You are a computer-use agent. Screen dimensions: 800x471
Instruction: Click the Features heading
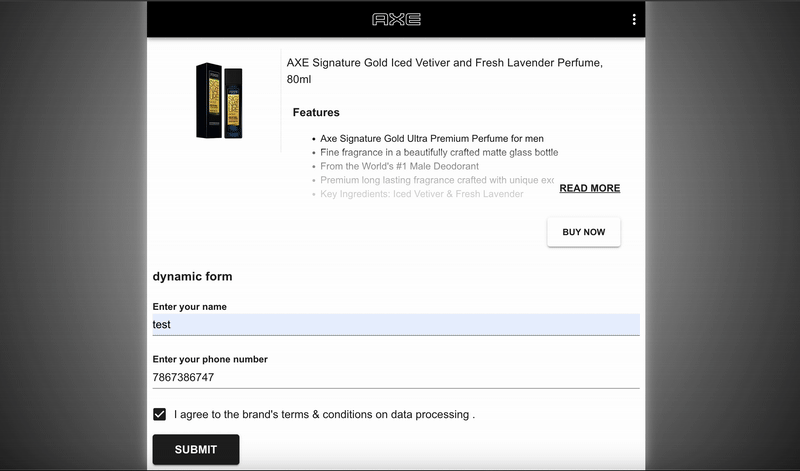click(x=316, y=112)
